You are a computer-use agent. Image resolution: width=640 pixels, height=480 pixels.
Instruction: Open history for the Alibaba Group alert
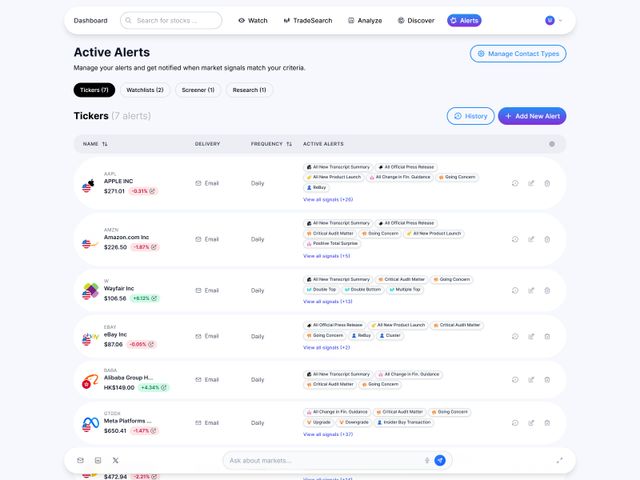(x=515, y=380)
